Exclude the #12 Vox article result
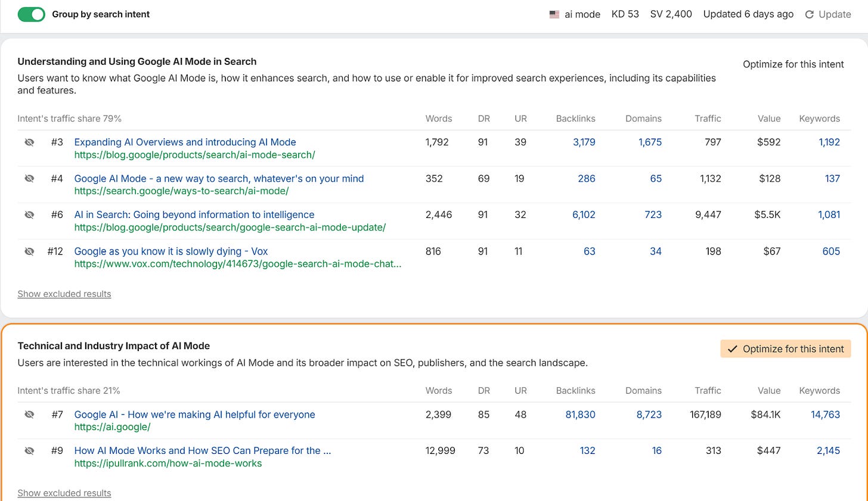This screenshot has width=868, height=501. 29,251
